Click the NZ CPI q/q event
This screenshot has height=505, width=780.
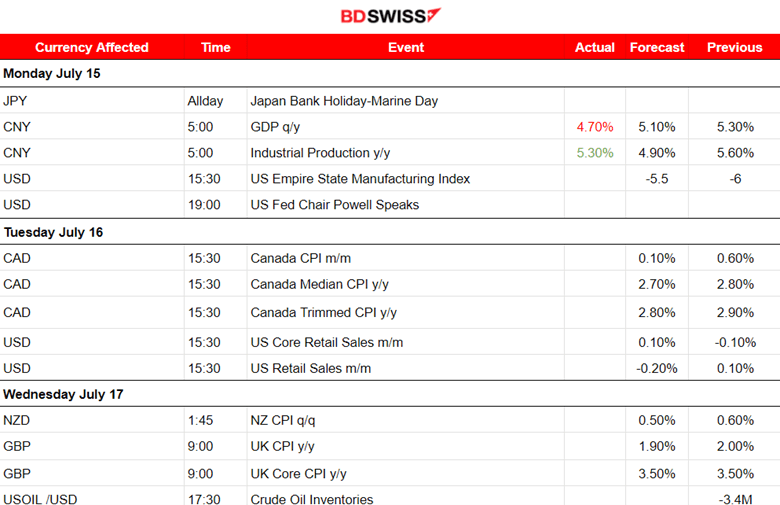pos(287,420)
